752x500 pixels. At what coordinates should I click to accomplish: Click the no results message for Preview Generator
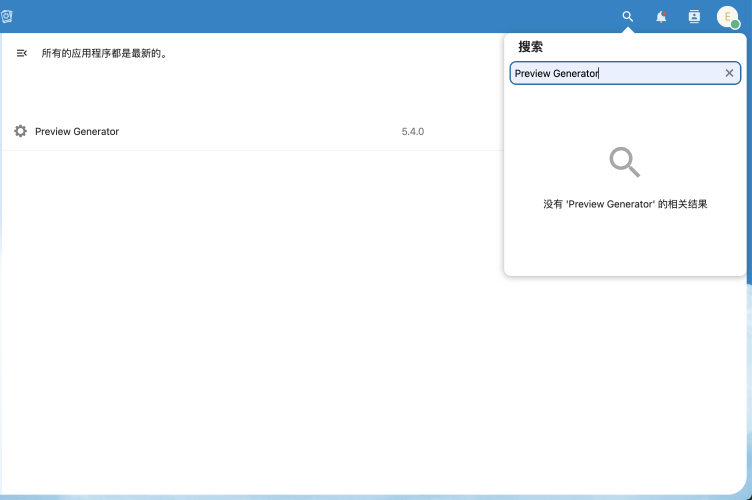click(625, 204)
